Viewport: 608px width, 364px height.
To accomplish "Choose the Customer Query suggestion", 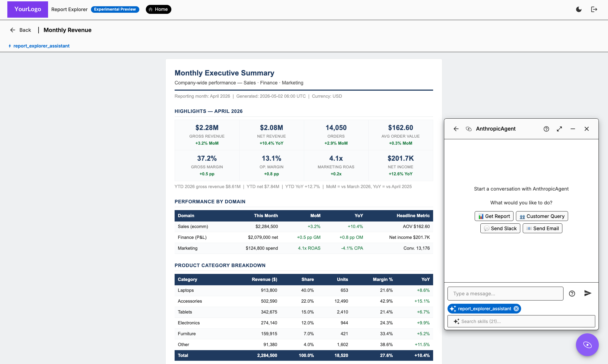I will 542,216.
